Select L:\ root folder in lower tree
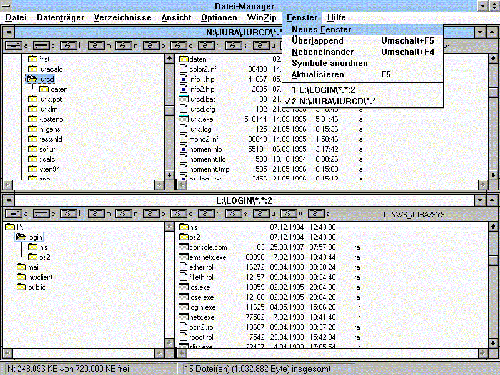 point(15,227)
